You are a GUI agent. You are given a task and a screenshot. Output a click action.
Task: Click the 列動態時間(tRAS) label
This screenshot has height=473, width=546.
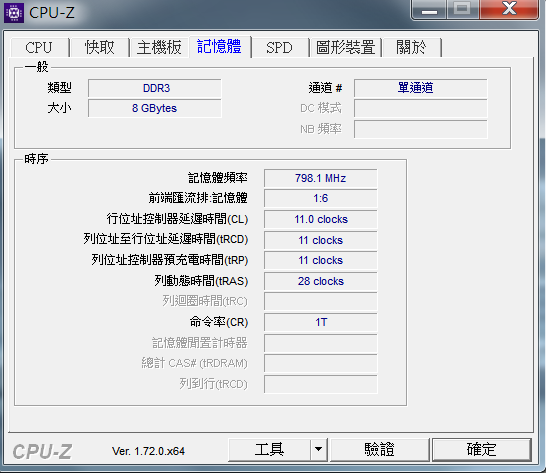coord(202,281)
